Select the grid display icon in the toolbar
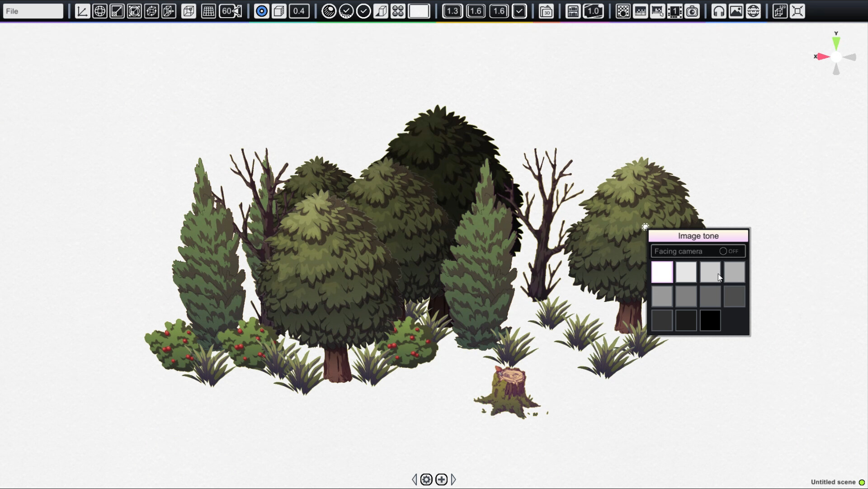The image size is (868, 489). (208, 11)
